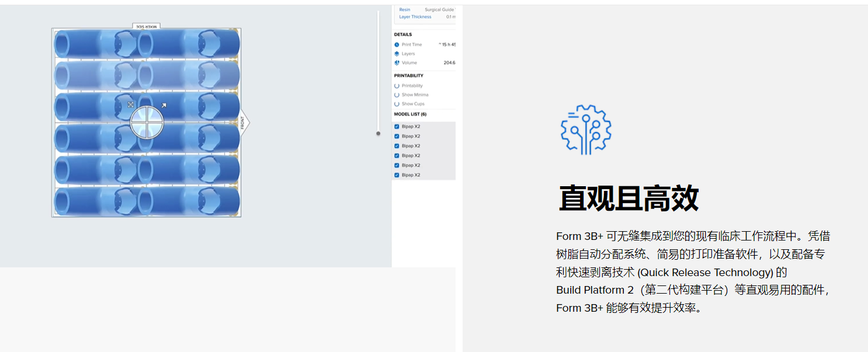Image resolution: width=868 pixels, height=352 pixels.
Task: Click the MIXER SIDE label on the platform
Action: (x=146, y=26)
